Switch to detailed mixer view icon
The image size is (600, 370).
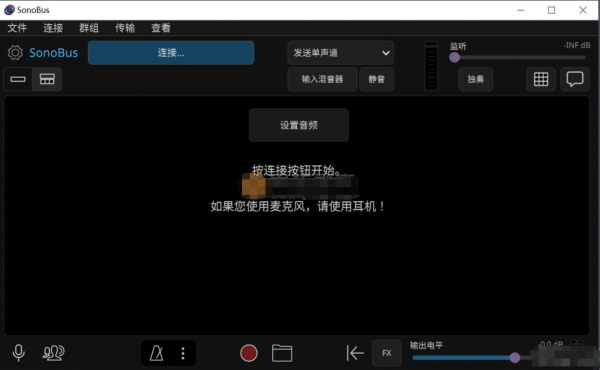coord(47,79)
